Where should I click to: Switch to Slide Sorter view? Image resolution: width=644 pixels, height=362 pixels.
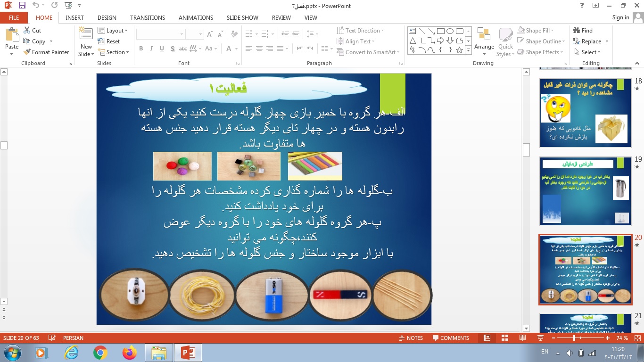point(505,338)
